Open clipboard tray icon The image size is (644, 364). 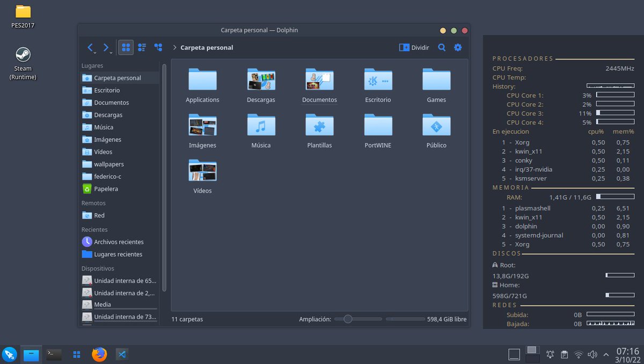(x=565, y=354)
